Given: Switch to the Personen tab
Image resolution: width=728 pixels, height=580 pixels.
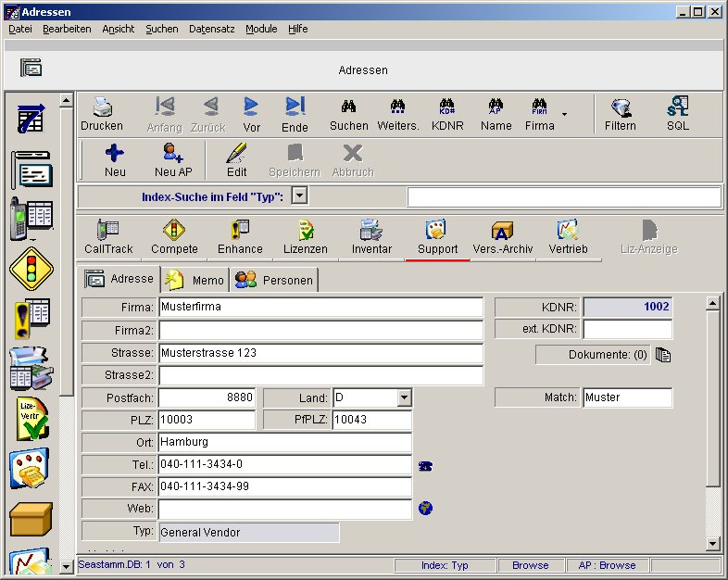Looking at the screenshot, I should (x=274, y=280).
